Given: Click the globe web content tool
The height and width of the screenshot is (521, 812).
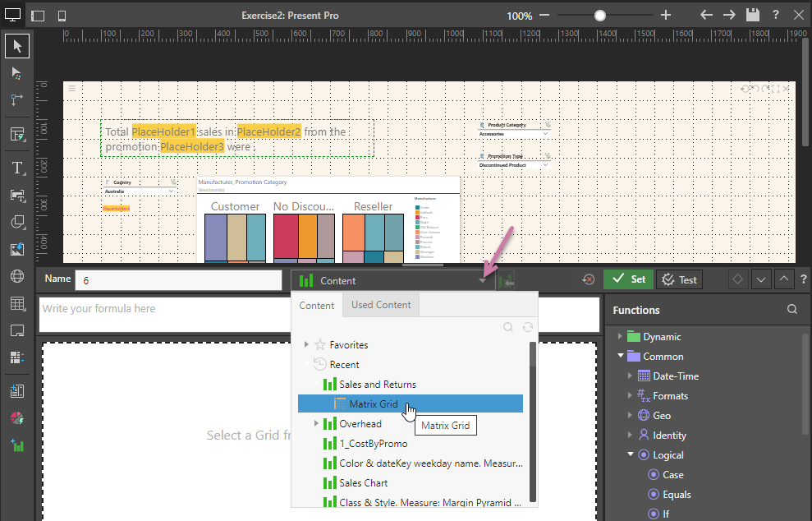Looking at the screenshot, I should coord(17,276).
